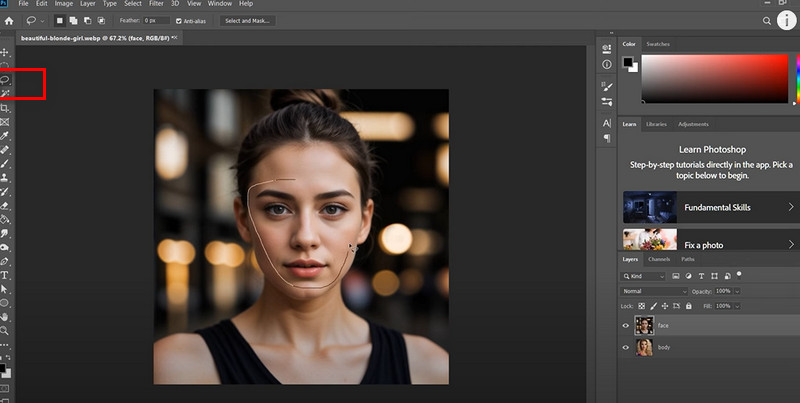
Task: Select the Eyedropper tool
Action: [5, 136]
